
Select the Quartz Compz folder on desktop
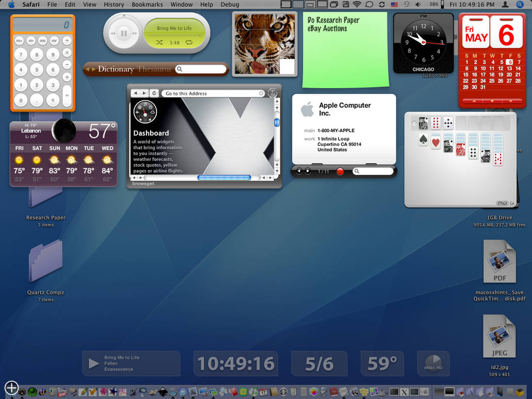coord(46,261)
